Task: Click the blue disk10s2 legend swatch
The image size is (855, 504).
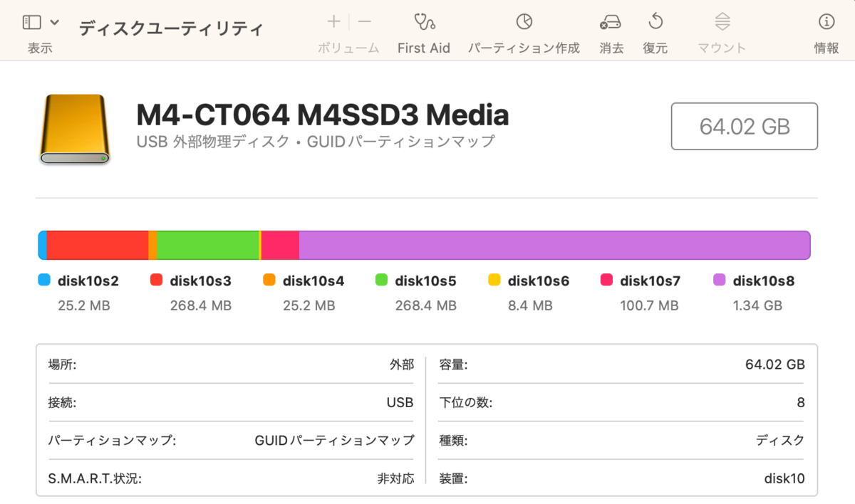Action: click(43, 280)
